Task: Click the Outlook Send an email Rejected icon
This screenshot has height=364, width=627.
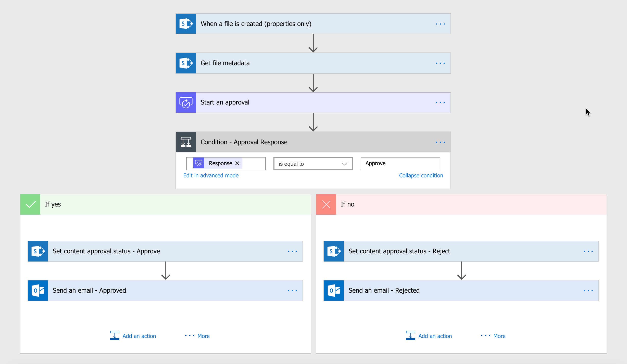Action: coord(334,290)
